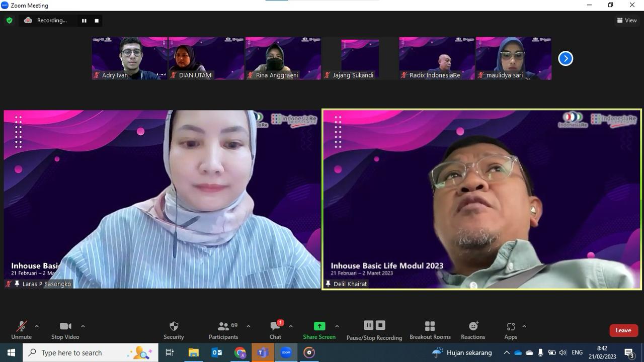644x362 pixels.
Task: Open the View layout menu
Action: click(627, 21)
